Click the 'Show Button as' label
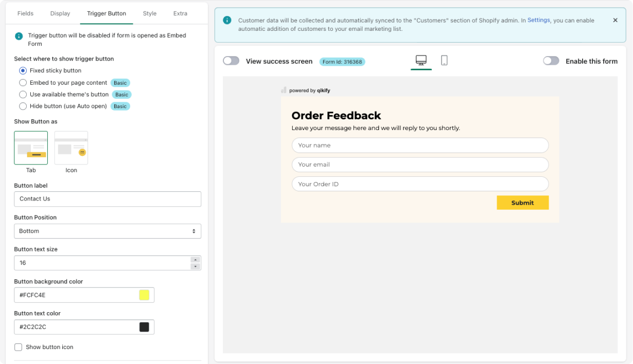This screenshot has height=364, width=633. tap(36, 122)
